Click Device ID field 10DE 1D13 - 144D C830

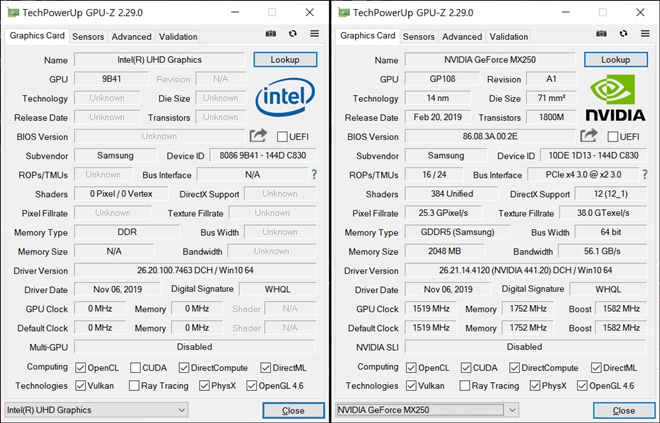(x=593, y=155)
